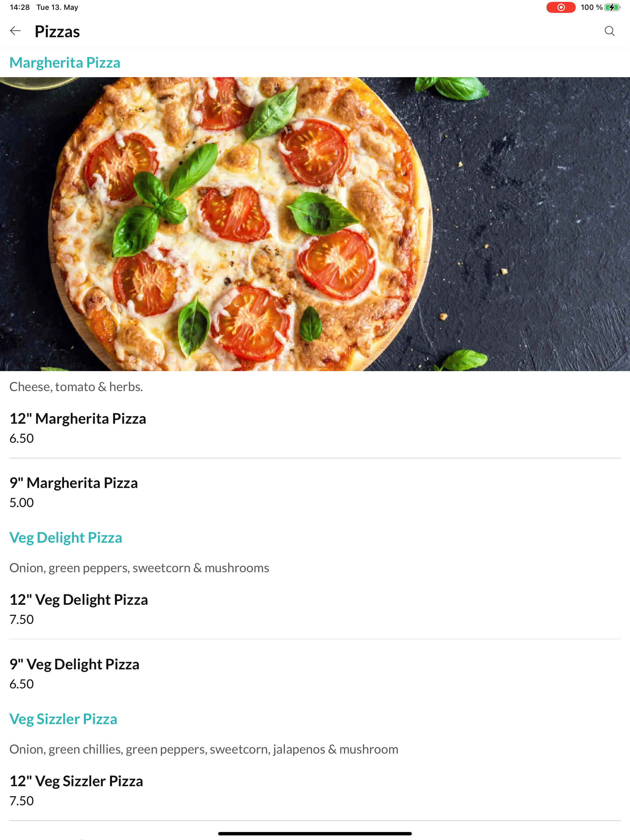Choose 9" Veg Delight Pizza
This screenshot has width=630, height=840.
tap(315, 673)
